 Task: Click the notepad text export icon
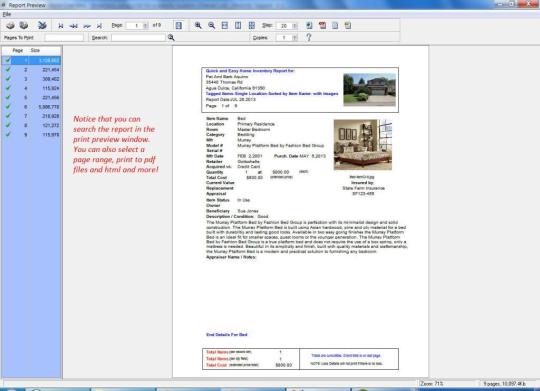[x=348, y=25]
